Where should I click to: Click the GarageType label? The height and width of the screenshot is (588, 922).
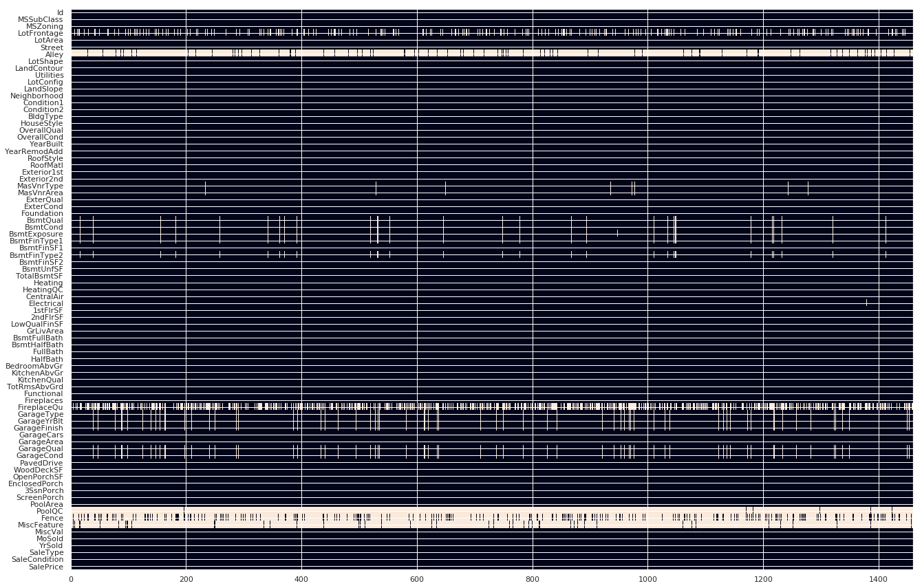click(41, 414)
